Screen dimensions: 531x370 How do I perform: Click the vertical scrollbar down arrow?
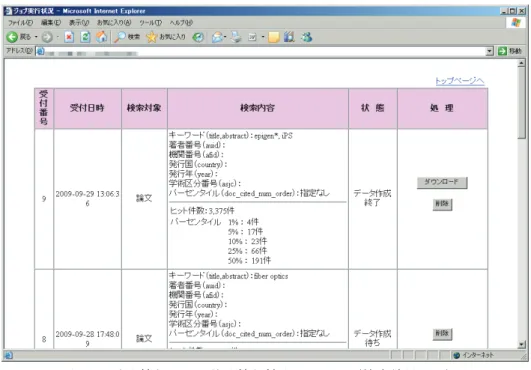pos(522,345)
